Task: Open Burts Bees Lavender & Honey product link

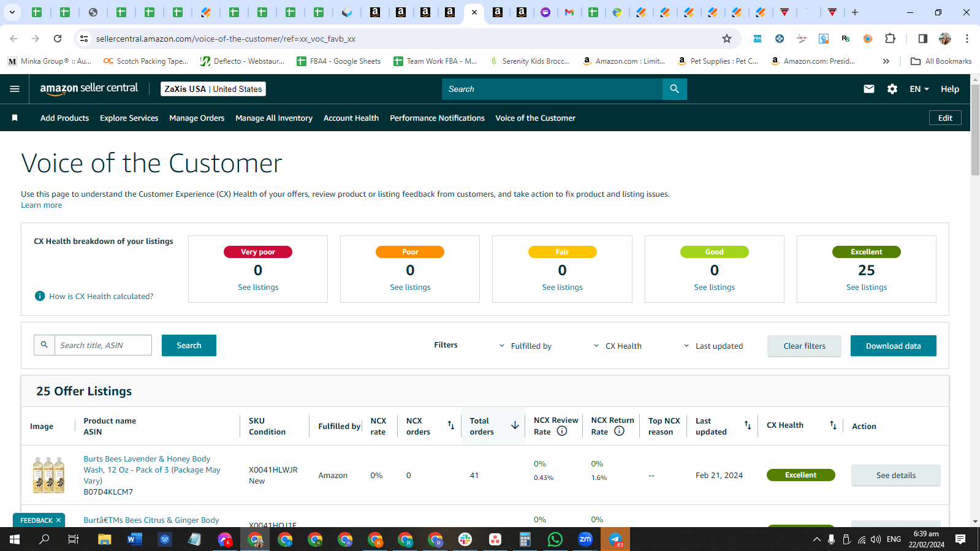Action: (x=152, y=469)
